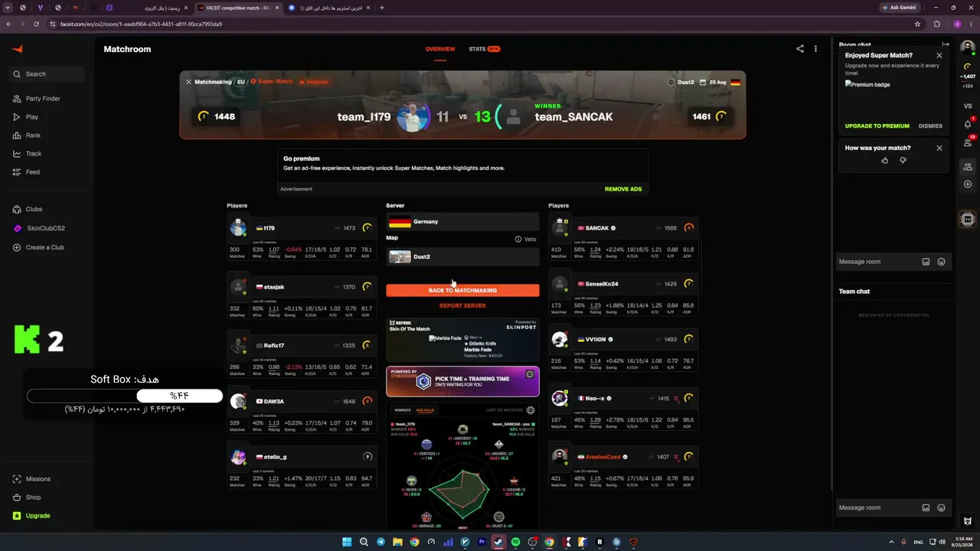
Task: Click the green Upgrade button in the sidebar
Action: coord(31,516)
